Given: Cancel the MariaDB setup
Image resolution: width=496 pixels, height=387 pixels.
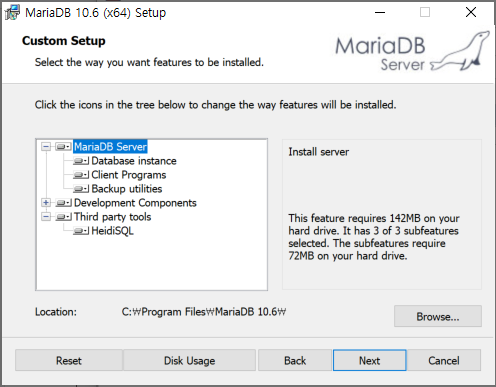Looking at the screenshot, I should (444, 360).
